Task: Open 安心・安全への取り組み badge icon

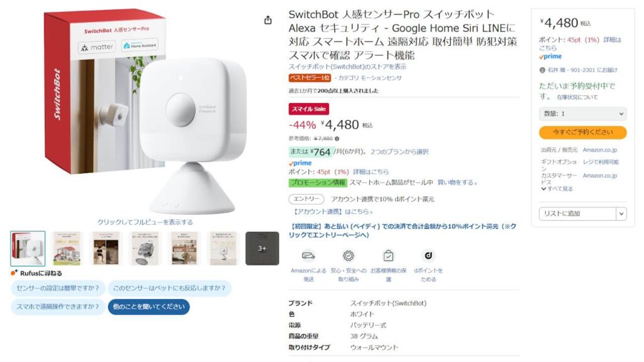Action: point(347,256)
